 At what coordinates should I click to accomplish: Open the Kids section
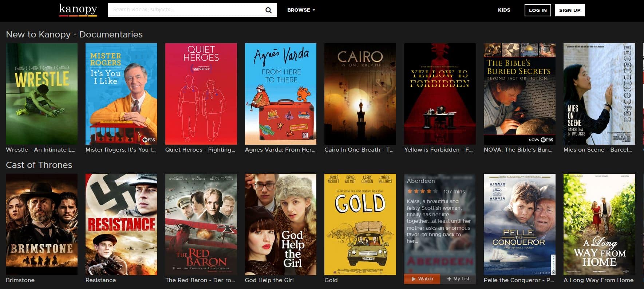(x=504, y=10)
